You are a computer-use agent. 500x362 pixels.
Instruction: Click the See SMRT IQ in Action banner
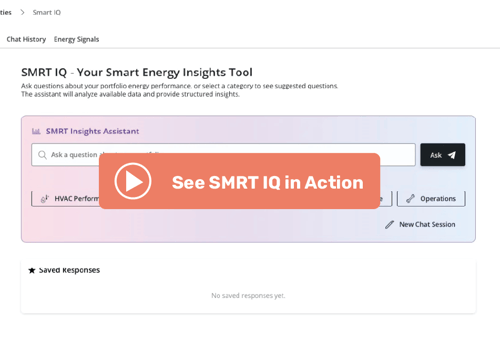tap(239, 181)
